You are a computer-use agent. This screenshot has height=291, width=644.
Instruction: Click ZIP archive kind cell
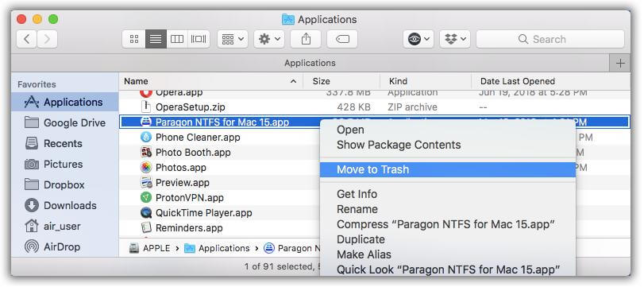[x=412, y=107]
